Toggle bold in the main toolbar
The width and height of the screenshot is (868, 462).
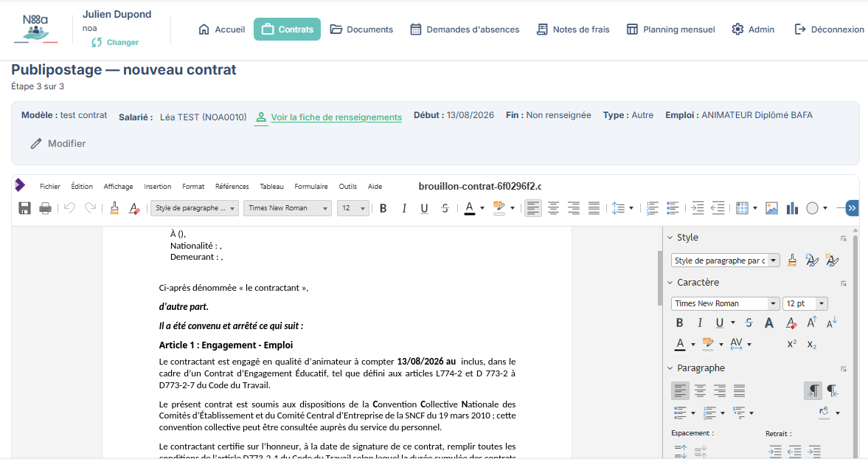(x=383, y=208)
